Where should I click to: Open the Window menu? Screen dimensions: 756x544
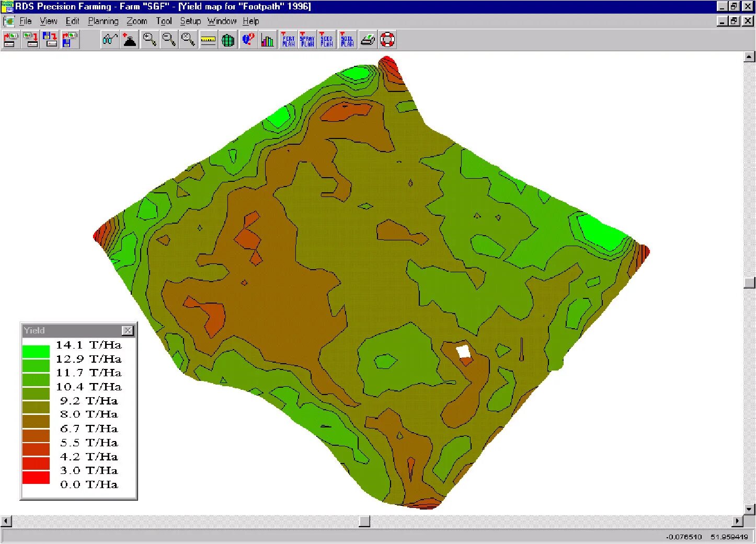click(x=222, y=21)
